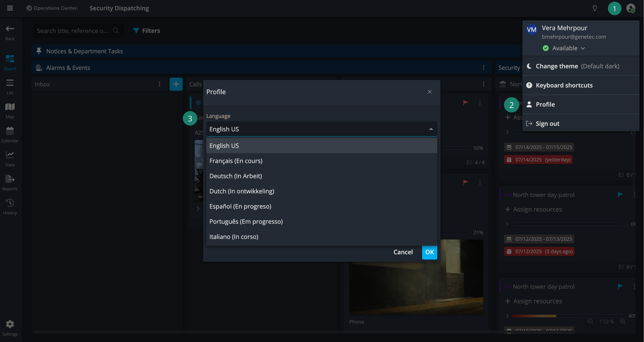644x342 pixels.
Task: Click the Operations Center logo
Action: [x=52, y=8]
